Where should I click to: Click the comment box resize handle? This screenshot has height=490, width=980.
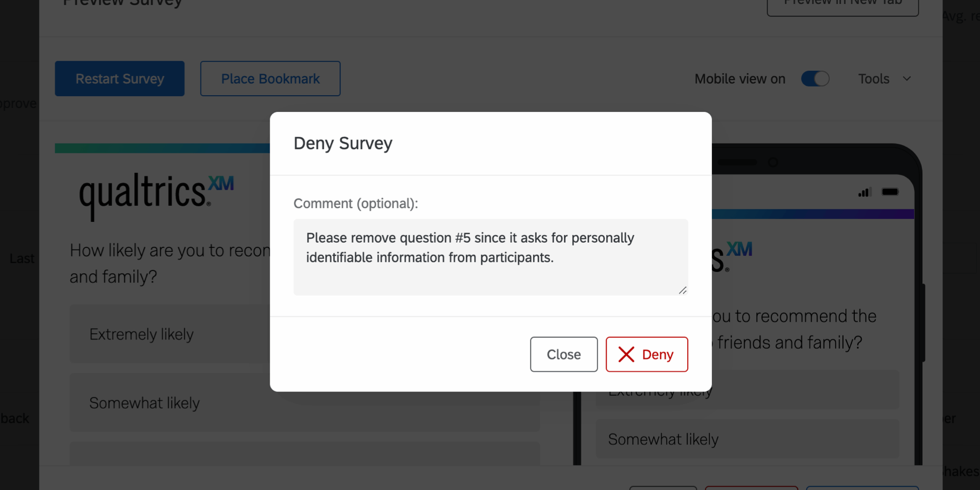(x=683, y=290)
